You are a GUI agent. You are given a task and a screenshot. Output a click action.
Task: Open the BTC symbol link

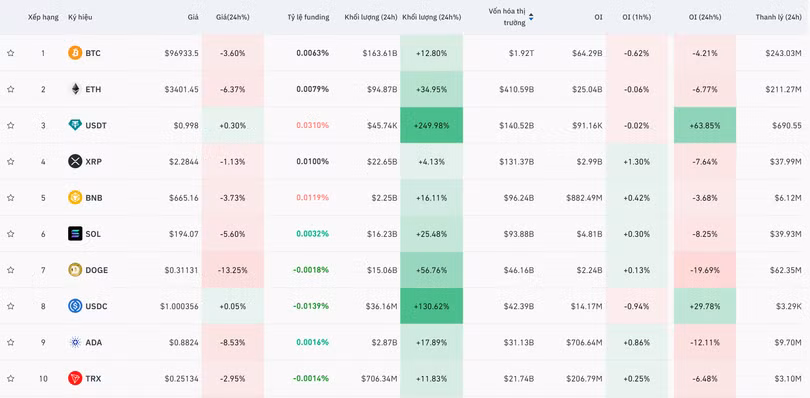click(93, 53)
